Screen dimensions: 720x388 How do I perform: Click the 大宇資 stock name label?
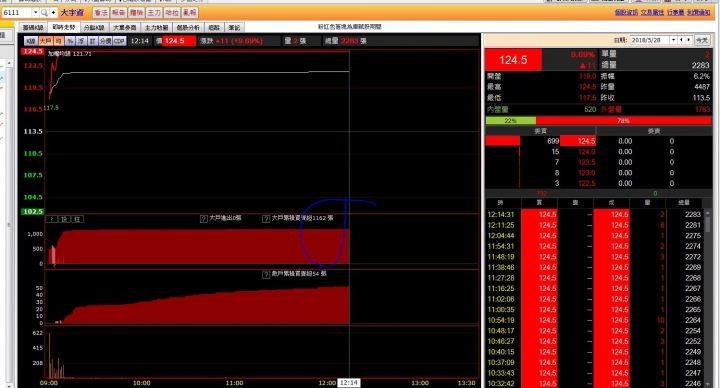(72, 13)
